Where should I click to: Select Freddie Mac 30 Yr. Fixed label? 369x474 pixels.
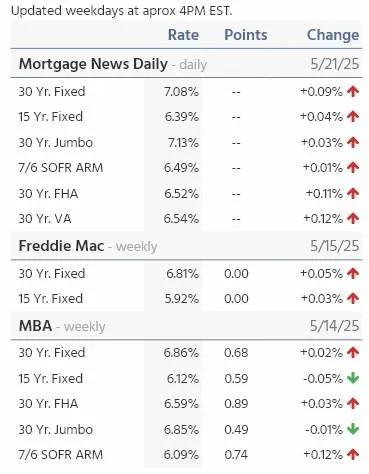[52, 273]
